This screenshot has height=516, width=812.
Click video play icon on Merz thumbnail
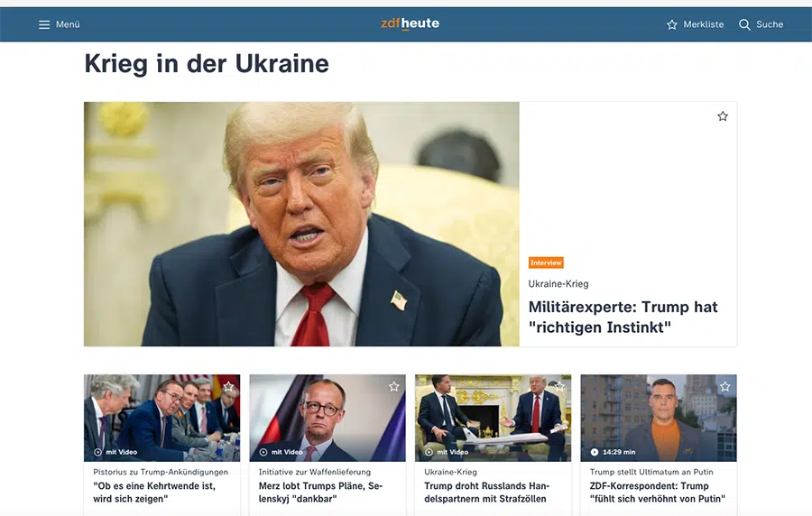263,452
